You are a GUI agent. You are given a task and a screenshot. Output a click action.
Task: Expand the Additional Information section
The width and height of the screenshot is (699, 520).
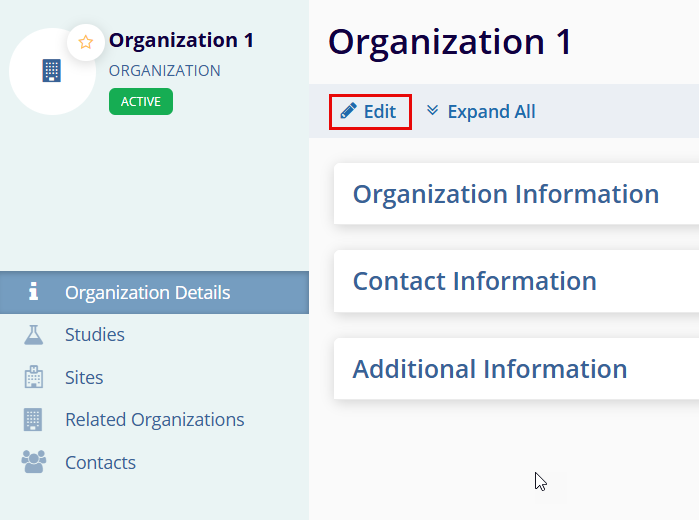pos(489,369)
